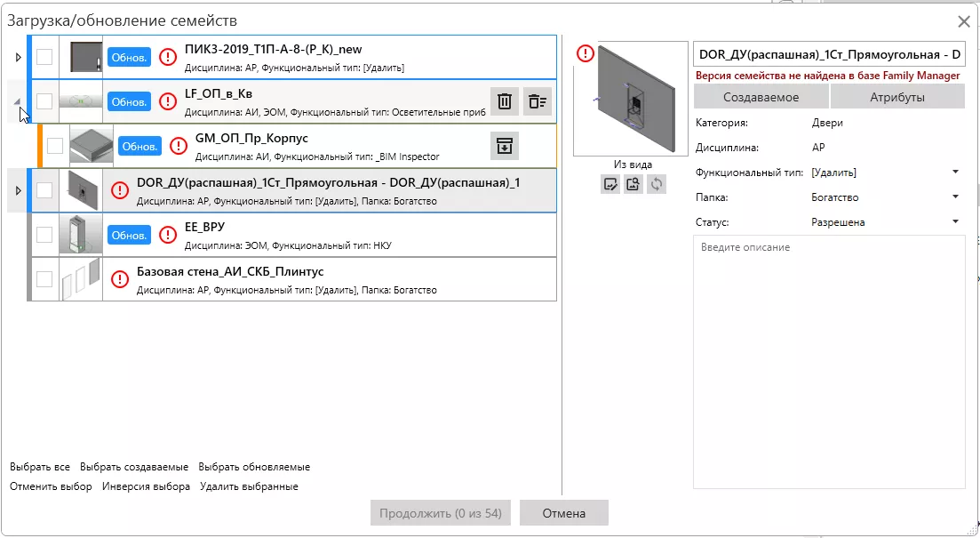This screenshot has width=980, height=538.
Task: Switch to the Атрибуты tab
Action: click(896, 97)
